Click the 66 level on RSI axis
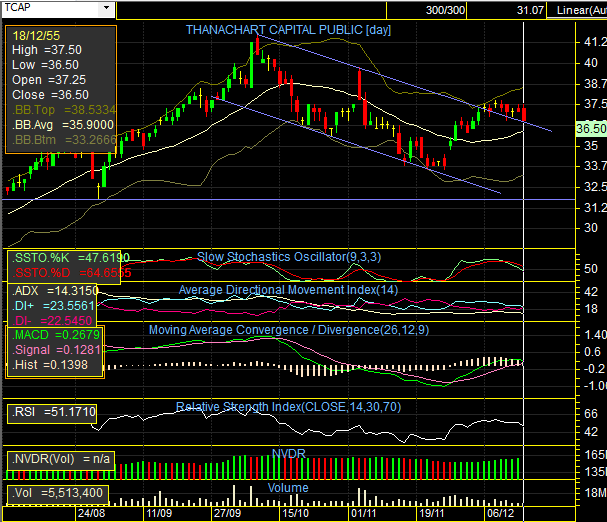Image resolution: width=607 pixels, height=522 pixels. (591, 414)
